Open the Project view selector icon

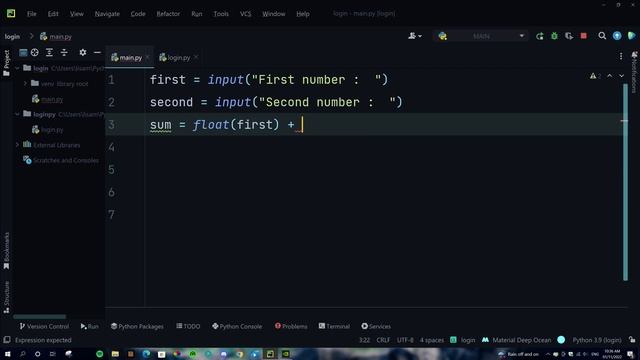(x=23, y=52)
